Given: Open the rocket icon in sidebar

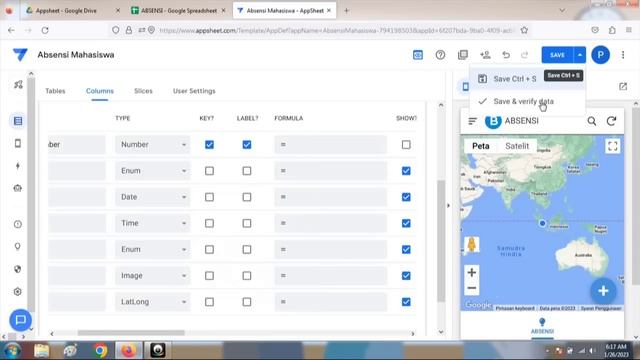Looking at the screenshot, I should [18, 84].
